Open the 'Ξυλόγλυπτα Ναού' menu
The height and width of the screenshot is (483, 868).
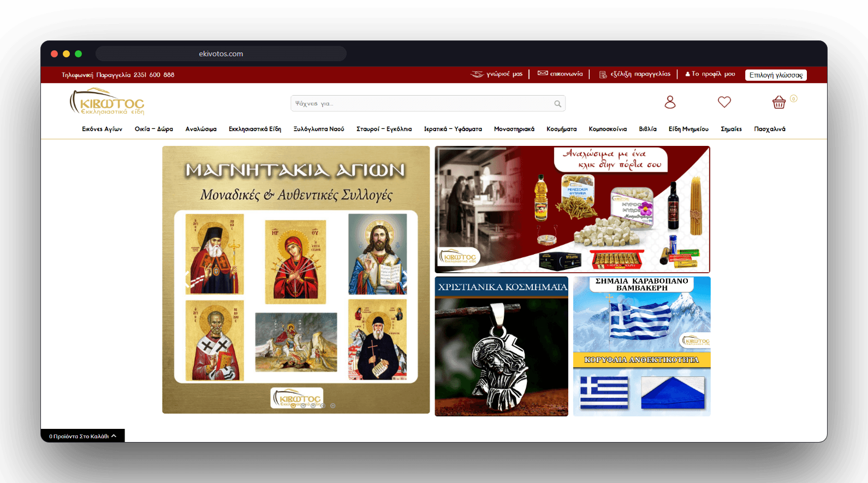pos(319,129)
